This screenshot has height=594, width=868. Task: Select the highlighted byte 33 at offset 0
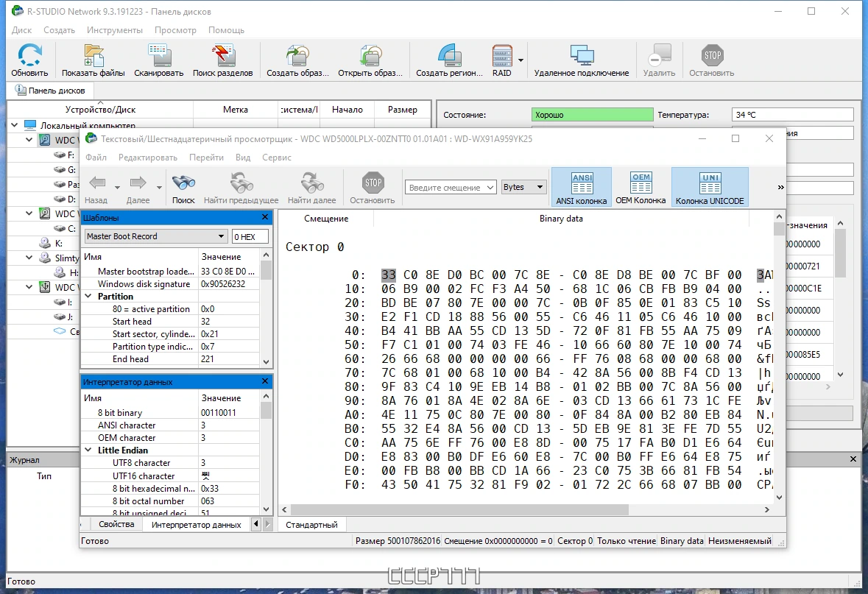tap(389, 275)
